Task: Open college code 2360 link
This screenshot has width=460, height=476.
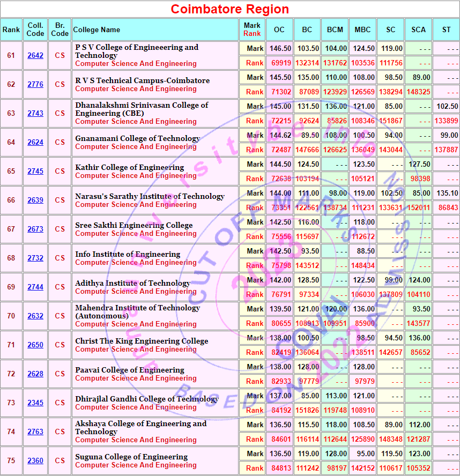Action: point(35,460)
